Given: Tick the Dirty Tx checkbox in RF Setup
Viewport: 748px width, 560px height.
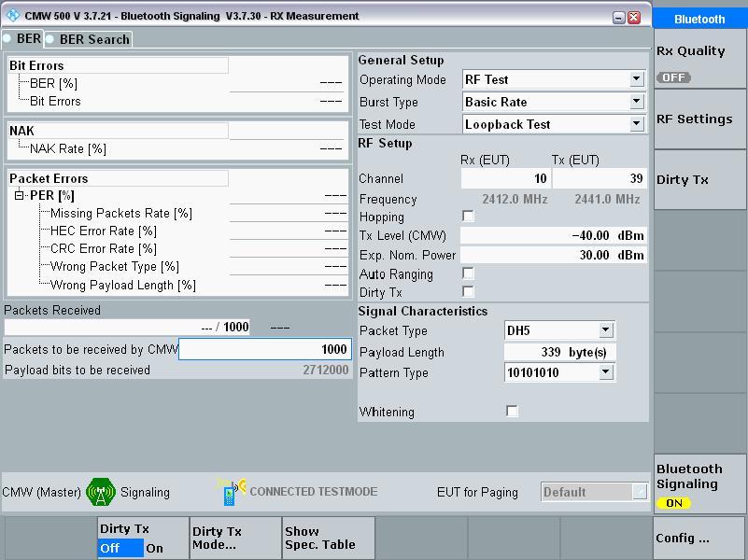Looking at the screenshot, I should [469, 292].
